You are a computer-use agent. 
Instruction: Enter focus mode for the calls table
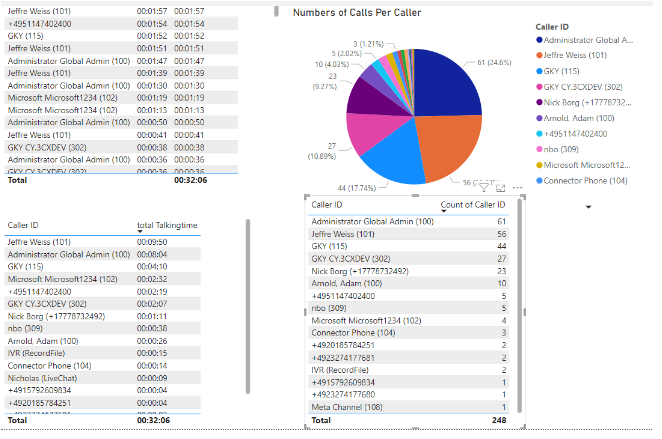(x=501, y=188)
